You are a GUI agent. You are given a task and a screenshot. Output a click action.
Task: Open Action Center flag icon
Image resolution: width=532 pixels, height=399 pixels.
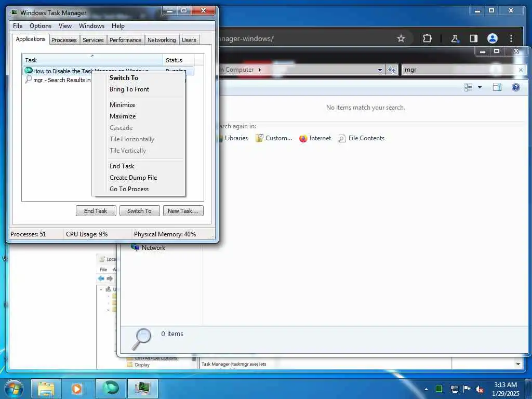click(467, 389)
